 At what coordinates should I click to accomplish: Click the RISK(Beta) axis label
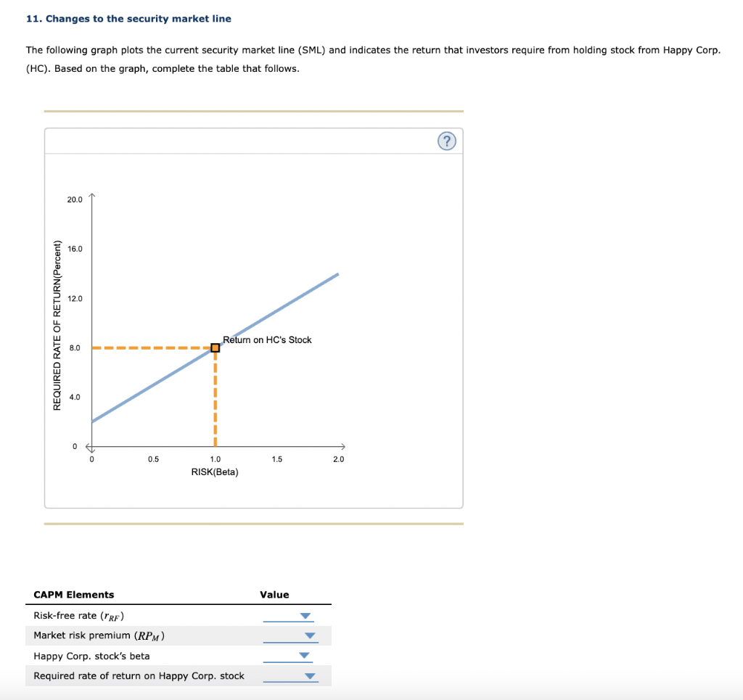point(215,472)
